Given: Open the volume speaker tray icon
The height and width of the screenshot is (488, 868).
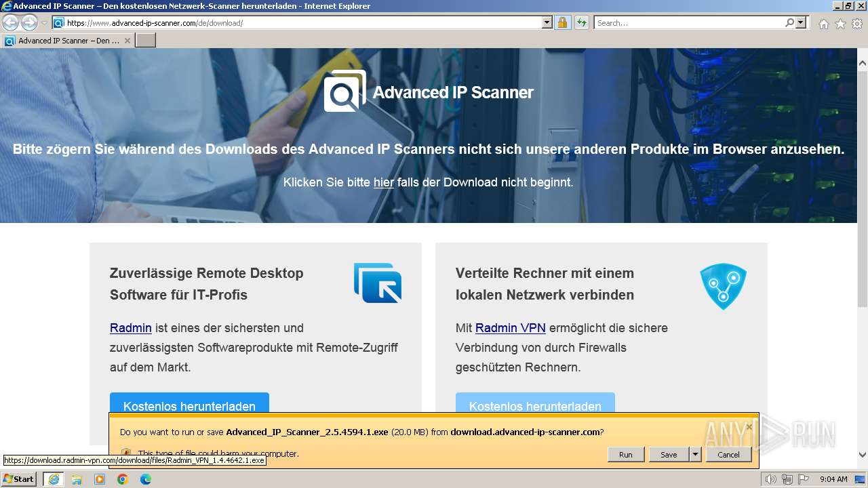Looking at the screenshot, I should click(x=771, y=479).
